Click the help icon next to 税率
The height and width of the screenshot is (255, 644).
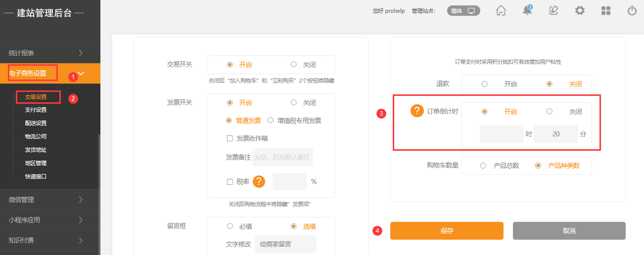click(x=259, y=181)
